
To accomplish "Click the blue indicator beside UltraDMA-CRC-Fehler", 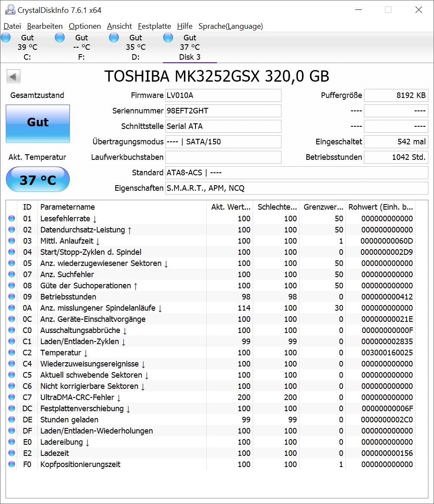I will (x=11, y=397).
